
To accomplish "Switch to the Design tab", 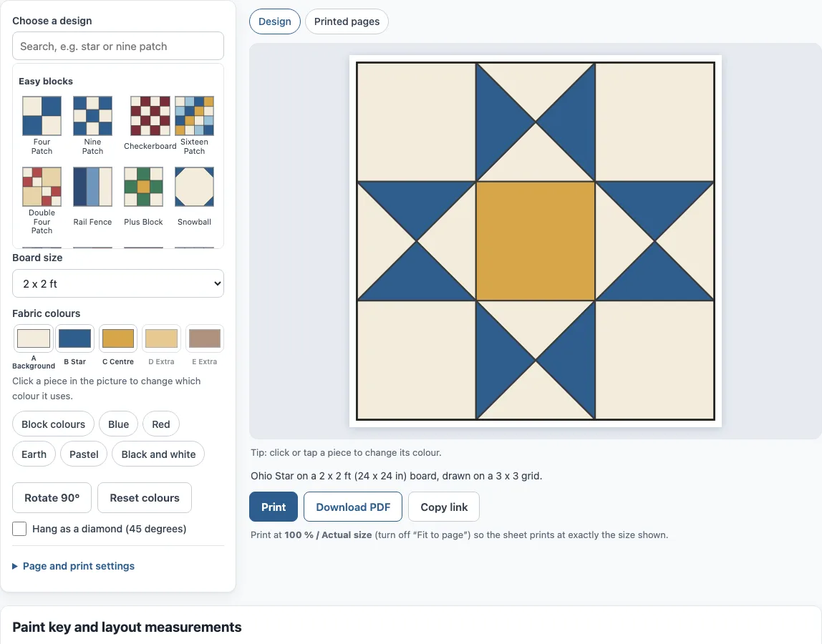I will (275, 21).
